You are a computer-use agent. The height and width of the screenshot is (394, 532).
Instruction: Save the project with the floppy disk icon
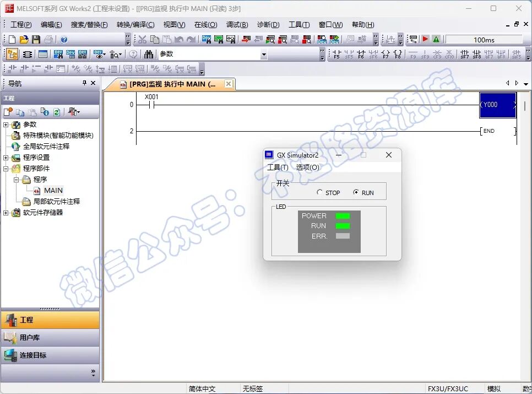[36, 40]
